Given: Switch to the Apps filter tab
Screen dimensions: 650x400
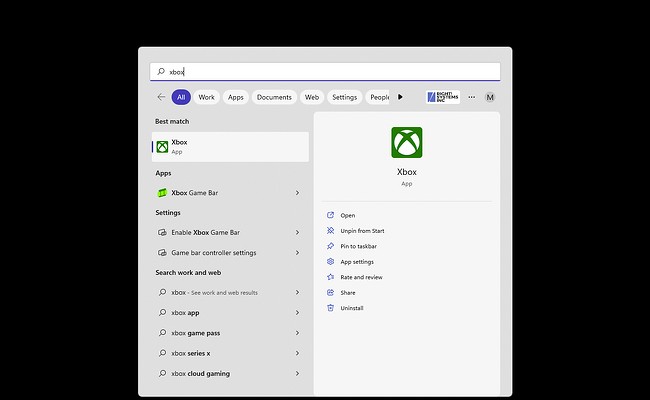Looking at the screenshot, I should coord(235,97).
